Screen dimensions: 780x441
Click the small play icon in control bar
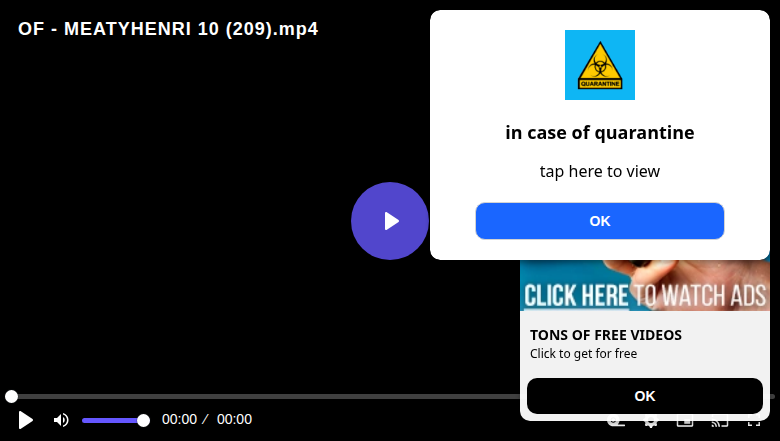(25, 420)
